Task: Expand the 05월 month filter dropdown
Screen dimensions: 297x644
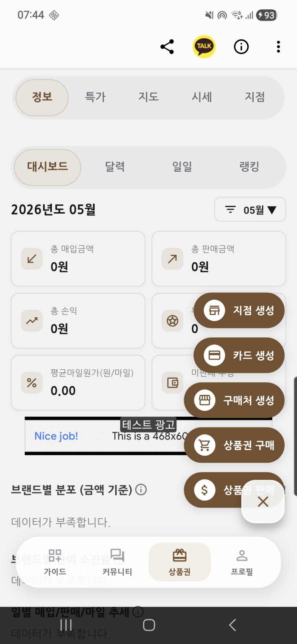Action: (x=250, y=210)
